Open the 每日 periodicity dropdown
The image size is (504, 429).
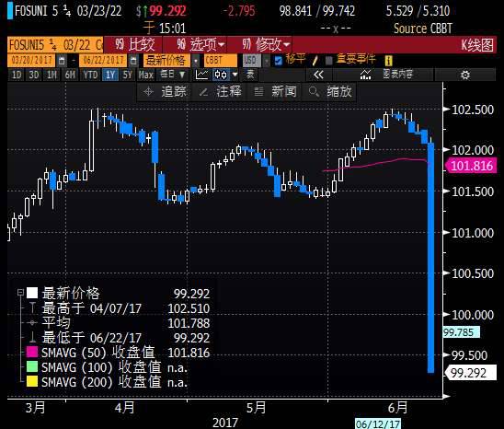coord(173,75)
